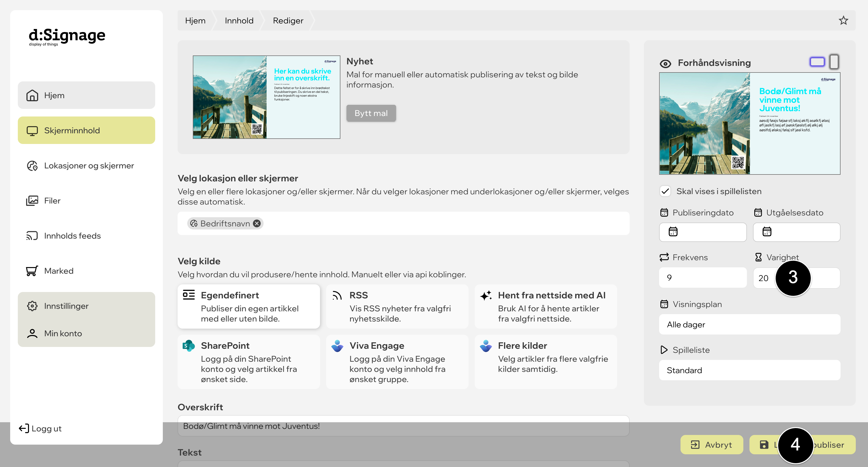868x467 pixels.
Task: Open Lokasjoner og skjermer
Action: 86,165
